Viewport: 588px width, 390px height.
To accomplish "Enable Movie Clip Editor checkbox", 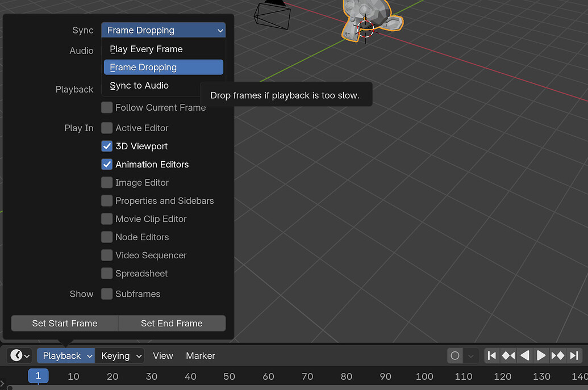I will pos(107,219).
